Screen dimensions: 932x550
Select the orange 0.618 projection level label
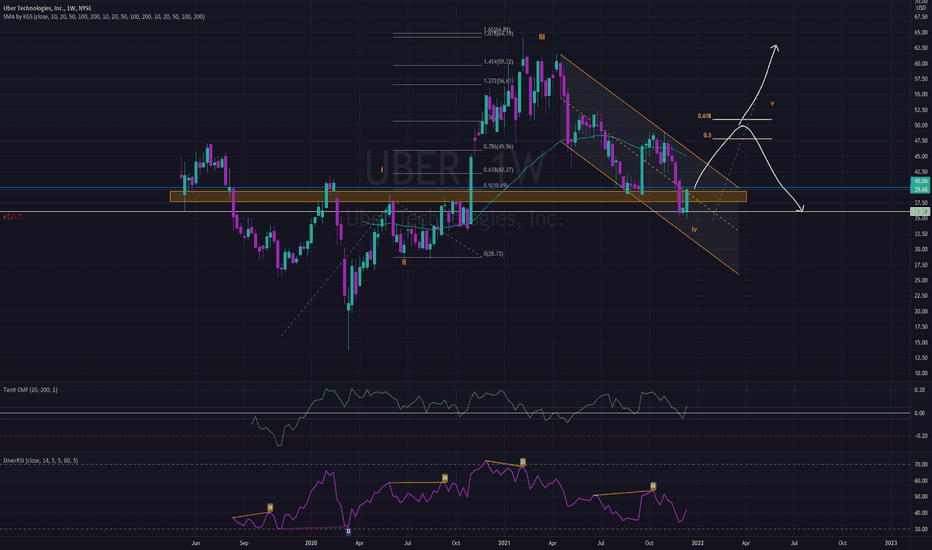coord(704,117)
